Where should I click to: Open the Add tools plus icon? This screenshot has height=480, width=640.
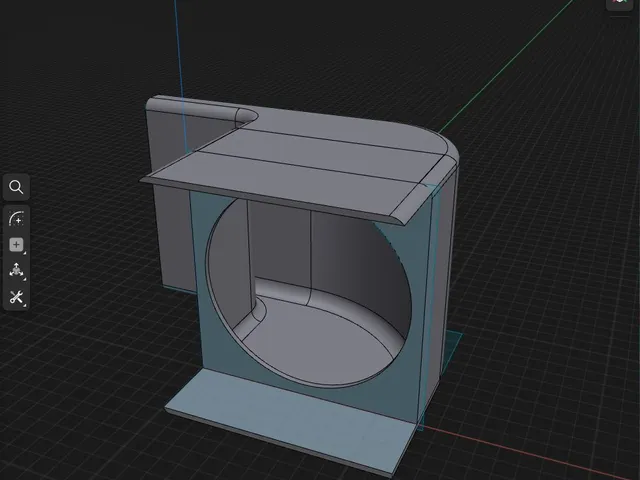(x=16, y=244)
